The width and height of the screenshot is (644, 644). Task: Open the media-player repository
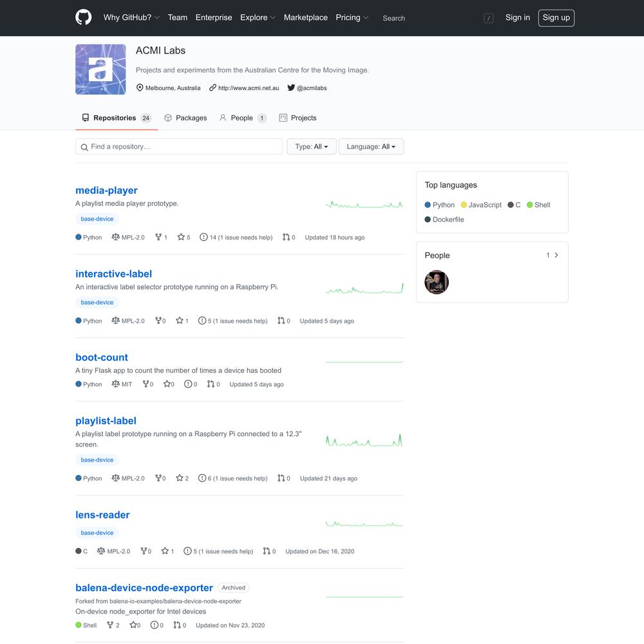click(106, 190)
